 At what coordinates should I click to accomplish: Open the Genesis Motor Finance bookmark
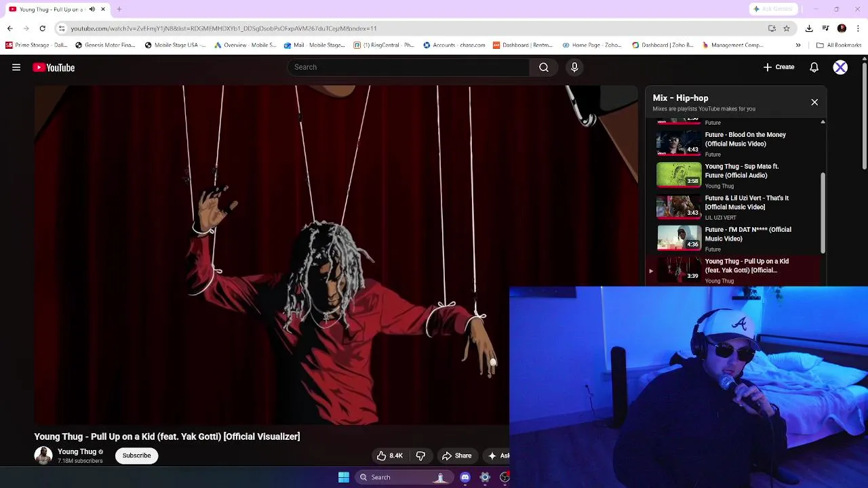pyautogui.click(x=105, y=45)
